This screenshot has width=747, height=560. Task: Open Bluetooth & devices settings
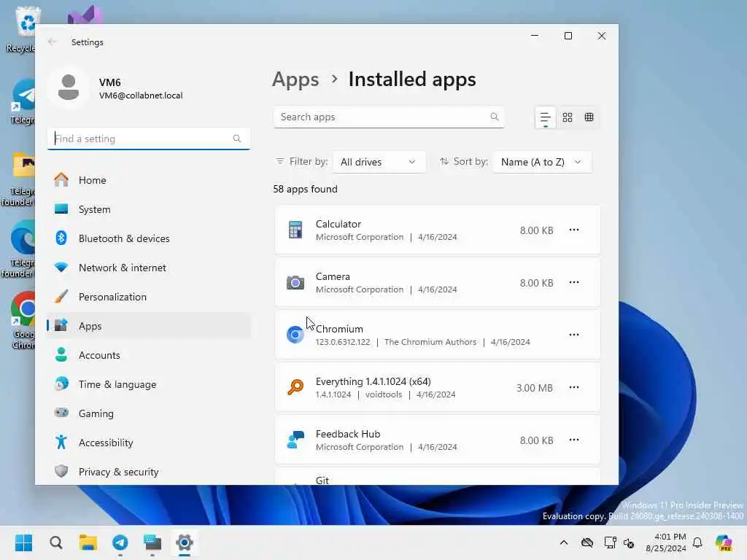click(x=149, y=238)
